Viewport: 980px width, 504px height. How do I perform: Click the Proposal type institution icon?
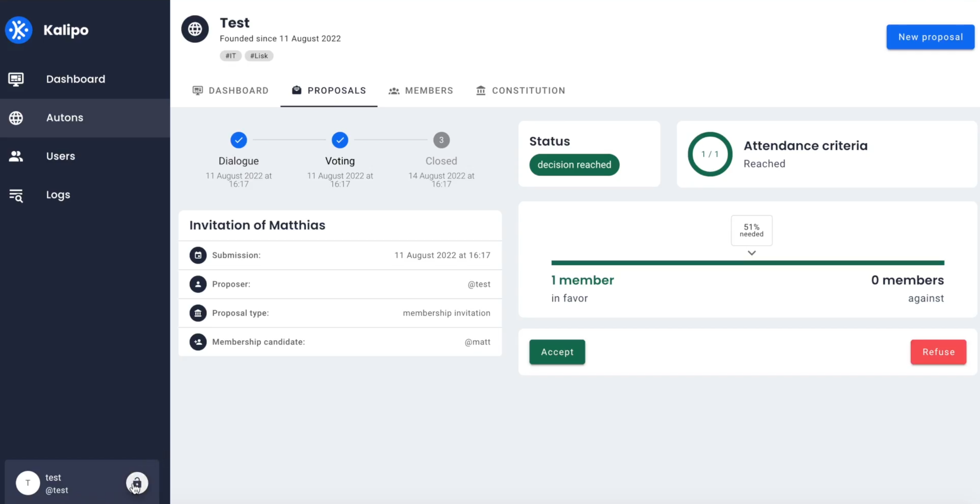[198, 313]
